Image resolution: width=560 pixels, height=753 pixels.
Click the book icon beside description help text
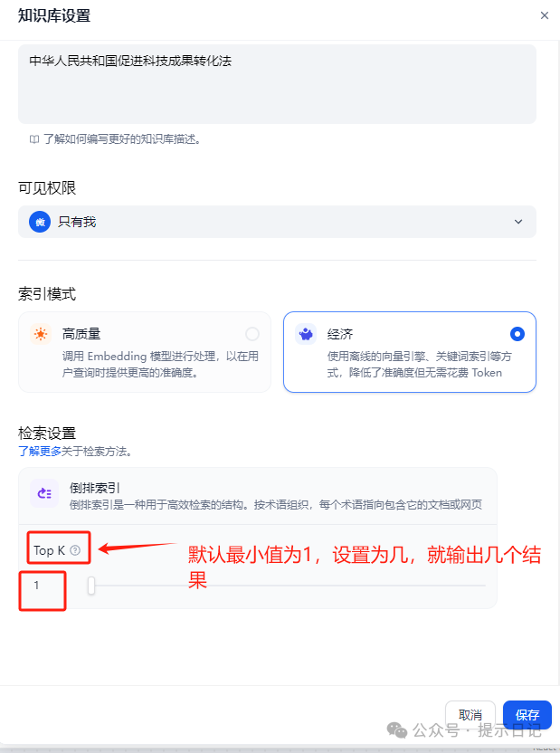(x=34, y=139)
